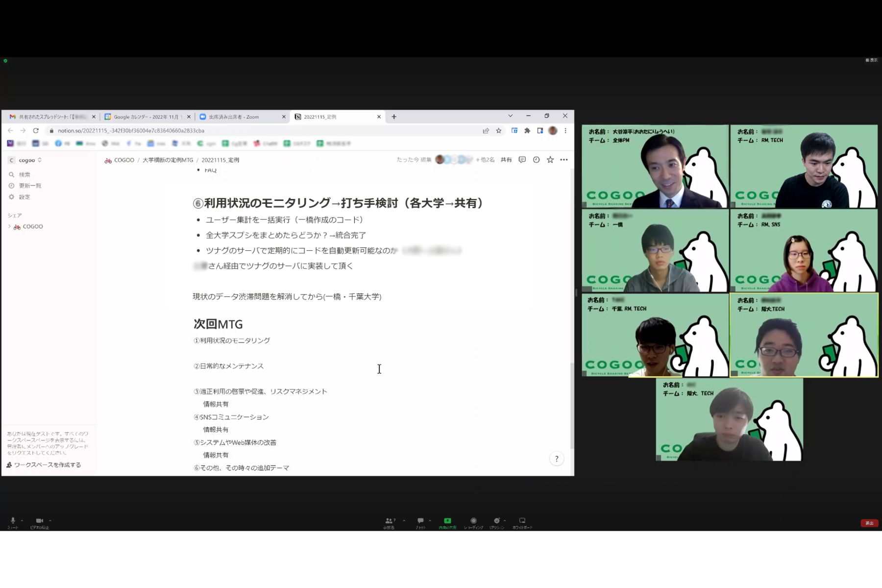Open cogoo workspace switcher
The width and height of the screenshot is (882, 588).
click(x=25, y=160)
